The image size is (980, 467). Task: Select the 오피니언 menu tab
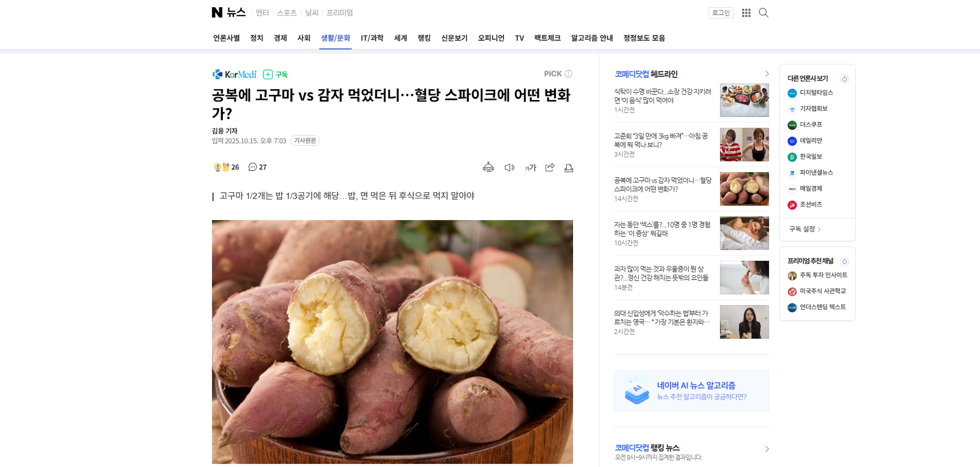[x=491, y=38]
